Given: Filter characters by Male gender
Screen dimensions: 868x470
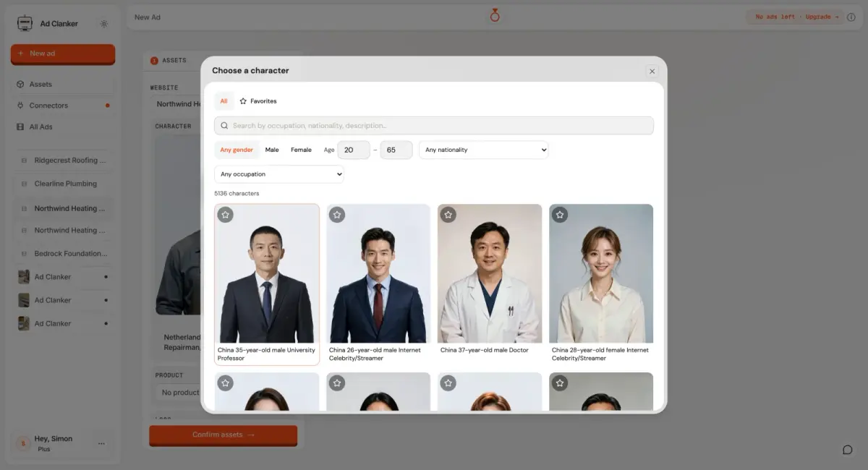Looking at the screenshot, I should point(272,150).
